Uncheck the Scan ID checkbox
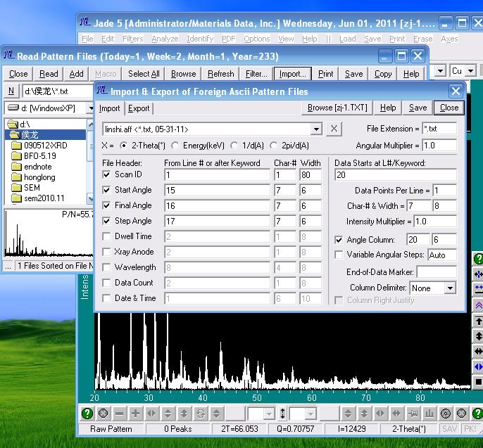Image resolution: width=483 pixels, height=448 pixels. tap(106, 174)
